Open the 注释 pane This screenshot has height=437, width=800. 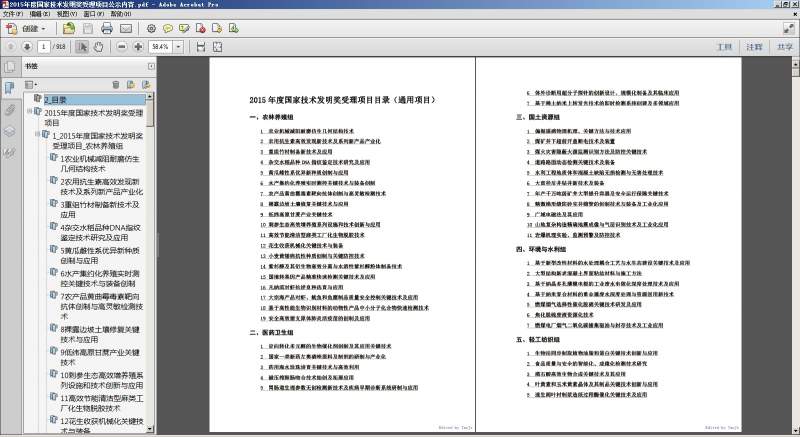click(x=754, y=47)
